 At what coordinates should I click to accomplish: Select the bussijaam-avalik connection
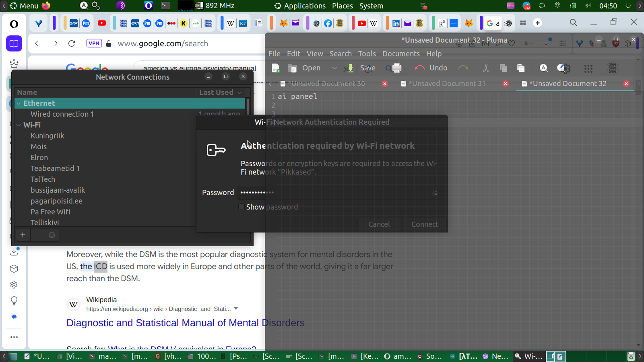coord(58,190)
